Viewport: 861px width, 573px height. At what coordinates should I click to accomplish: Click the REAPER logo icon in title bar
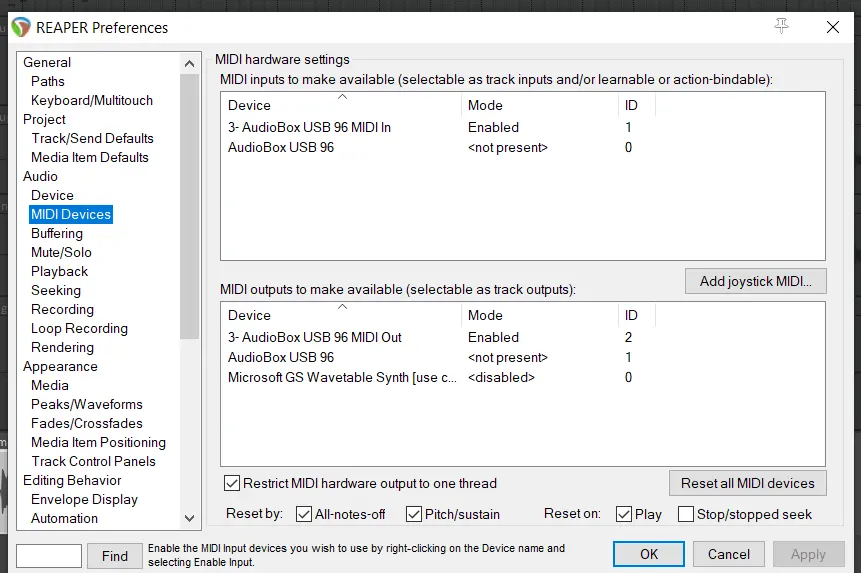21,27
